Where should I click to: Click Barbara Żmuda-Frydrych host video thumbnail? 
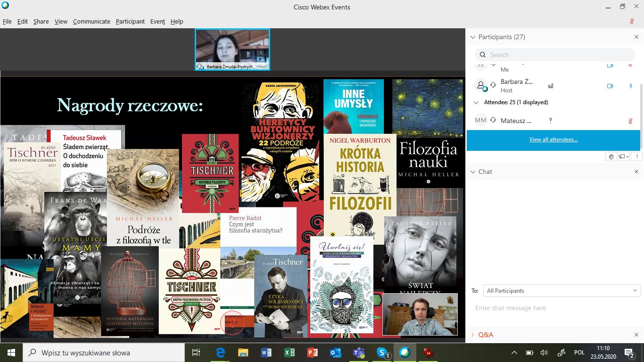click(232, 49)
